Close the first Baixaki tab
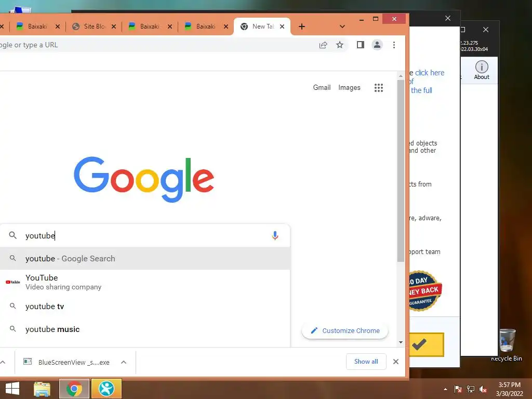Screen dimensions: 532x399 coord(58,26)
